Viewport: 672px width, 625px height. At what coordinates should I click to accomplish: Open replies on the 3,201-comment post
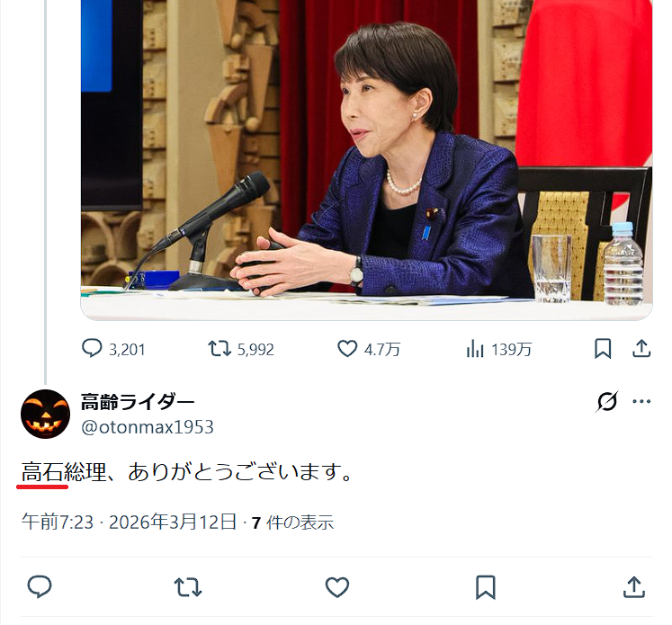point(113,349)
